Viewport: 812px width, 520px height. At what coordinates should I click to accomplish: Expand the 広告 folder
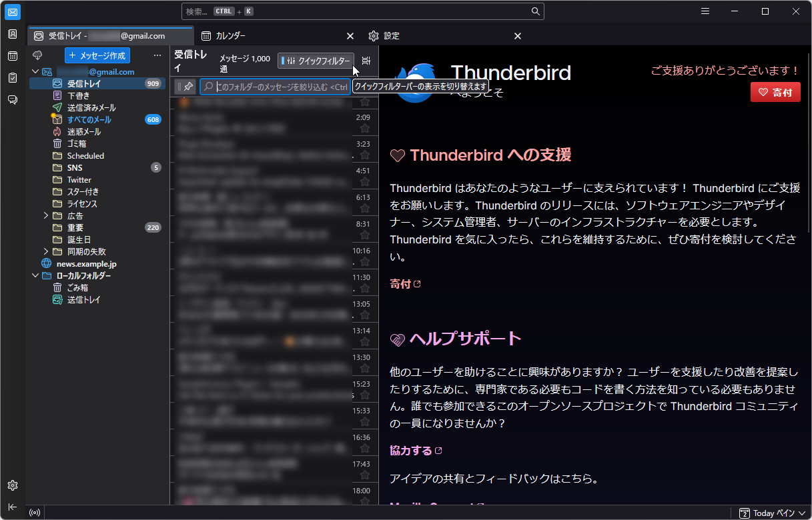(x=45, y=215)
